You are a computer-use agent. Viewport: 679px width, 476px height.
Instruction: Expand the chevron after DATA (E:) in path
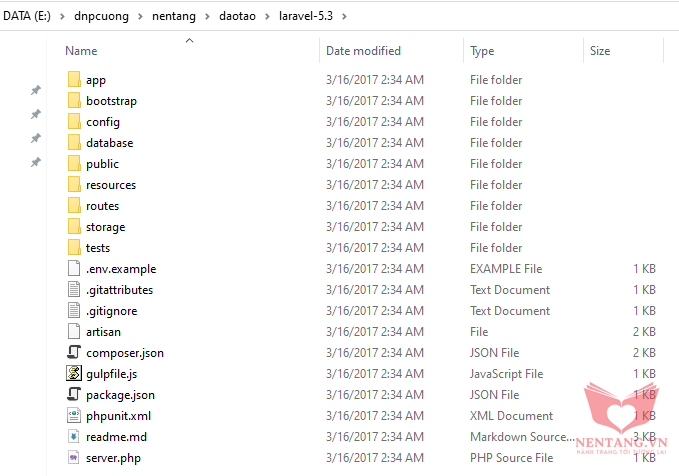[62, 16]
